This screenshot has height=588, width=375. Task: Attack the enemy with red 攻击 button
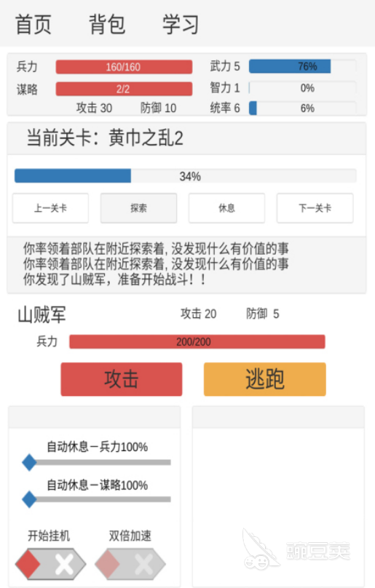(122, 379)
